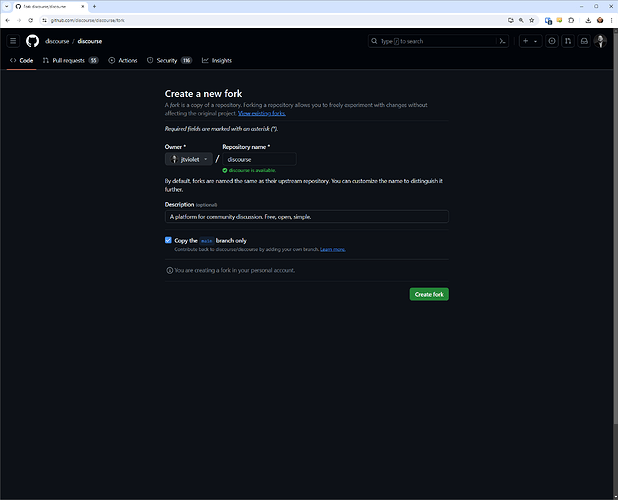The height and width of the screenshot is (500, 618).
Task: Click the browser address bar URL
Action: [x=87, y=20]
